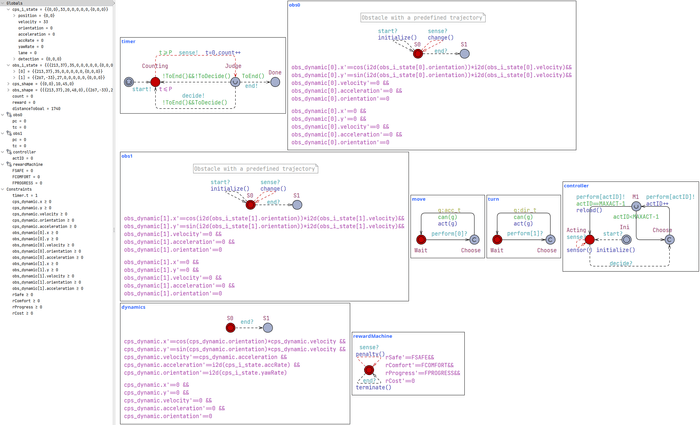
Task: Click the 'decide!' edge label in timer
Action: 193,96
